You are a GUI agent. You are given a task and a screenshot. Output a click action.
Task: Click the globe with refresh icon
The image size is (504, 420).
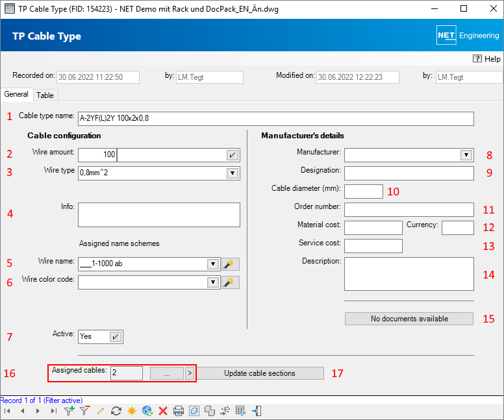click(x=147, y=411)
